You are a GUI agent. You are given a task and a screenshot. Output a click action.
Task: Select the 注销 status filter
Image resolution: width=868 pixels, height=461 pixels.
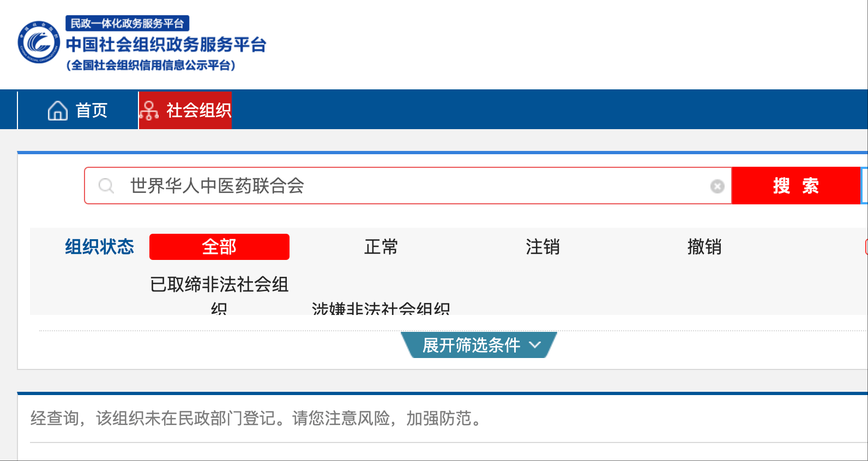(x=542, y=247)
